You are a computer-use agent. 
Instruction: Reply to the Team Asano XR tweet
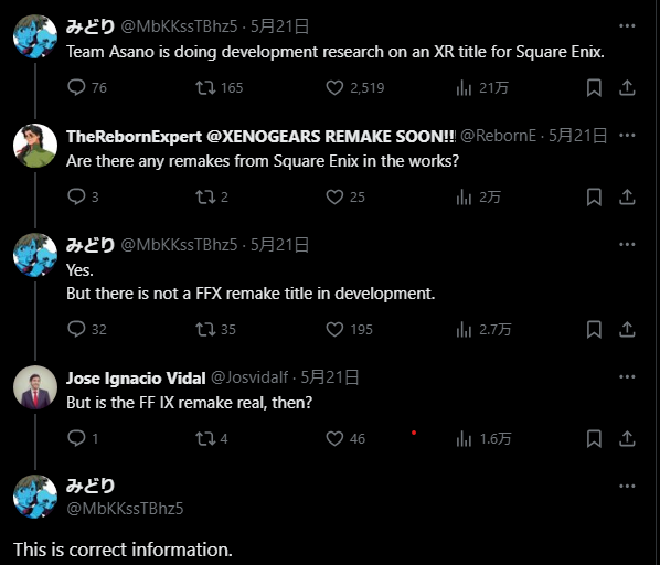point(76,88)
